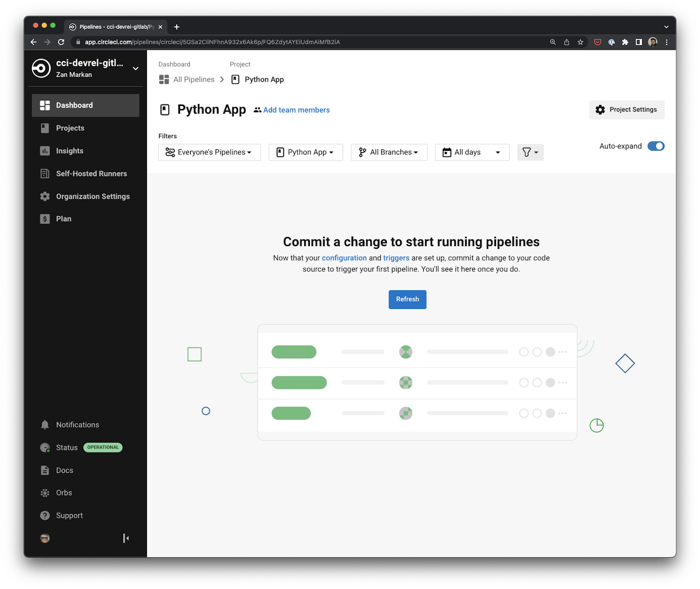Go to Self-Hosted Runners section
The width and height of the screenshot is (700, 589).
(x=91, y=174)
